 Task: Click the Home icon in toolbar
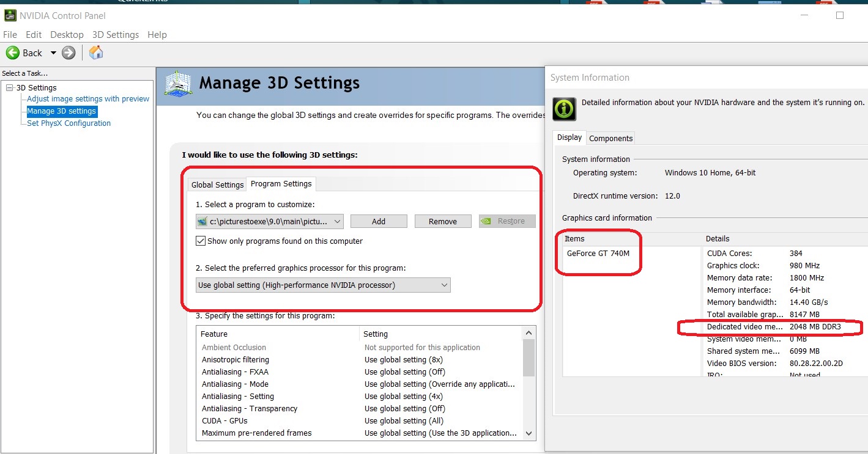coord(96,53)
